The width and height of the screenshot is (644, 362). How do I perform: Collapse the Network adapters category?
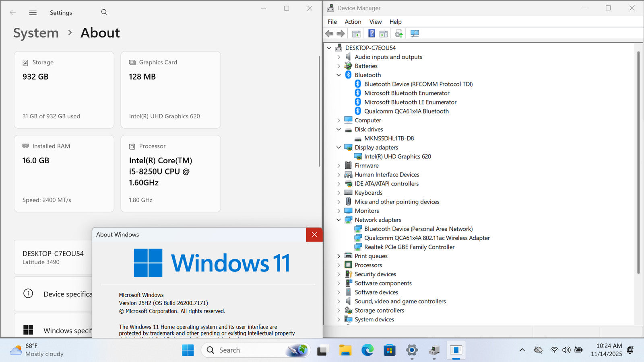point(339,220)
